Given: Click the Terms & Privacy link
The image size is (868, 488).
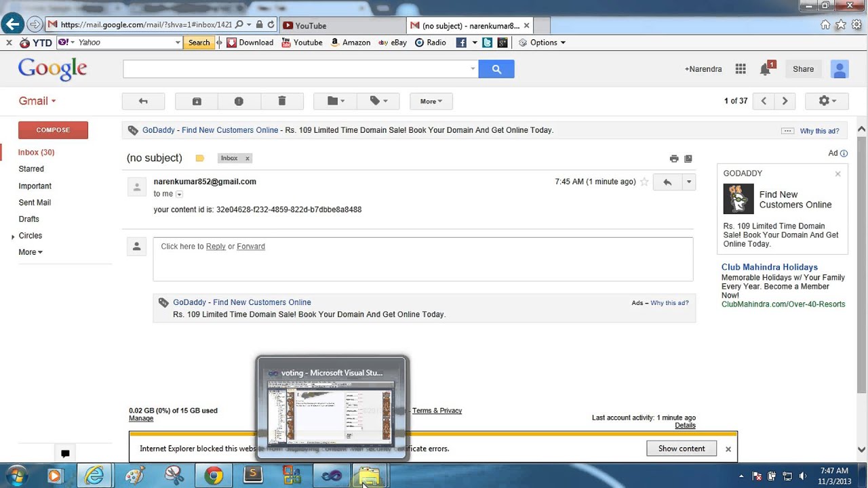Looking at the screenshot, I should 437,411.
